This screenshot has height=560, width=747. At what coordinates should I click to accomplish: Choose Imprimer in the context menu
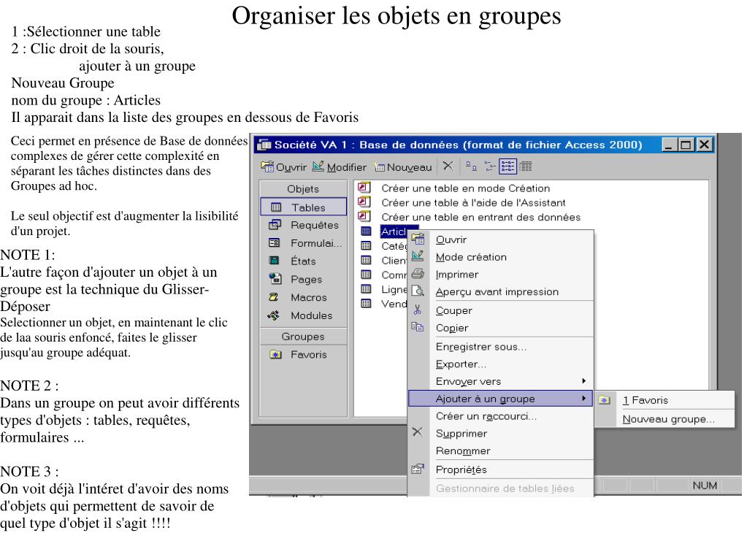click(501, 275)
